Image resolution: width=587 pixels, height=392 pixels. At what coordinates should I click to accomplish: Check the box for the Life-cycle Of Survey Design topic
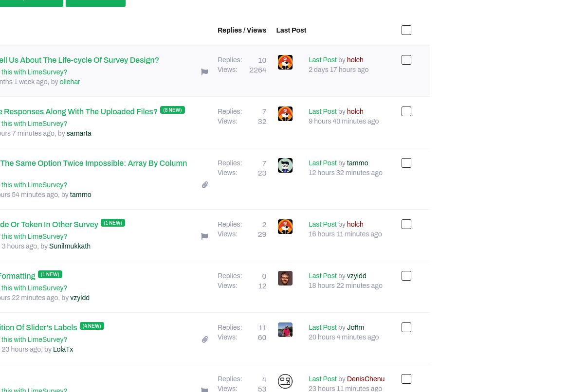click(406, 60)
